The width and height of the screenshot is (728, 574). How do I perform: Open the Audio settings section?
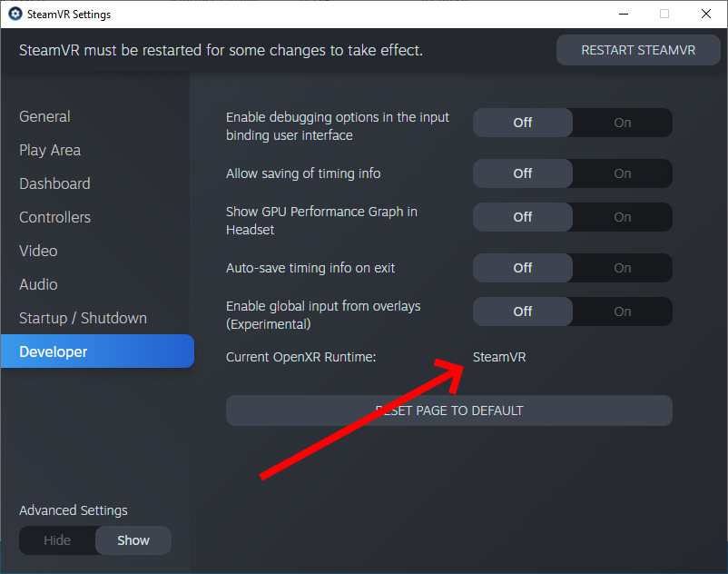[x=38, y=284]
